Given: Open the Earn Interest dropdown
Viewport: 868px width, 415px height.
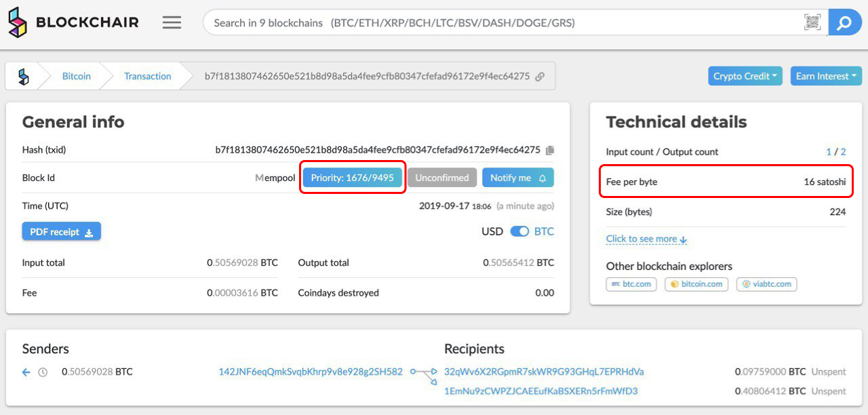Looking at the screenshot, I should [825, 76].
